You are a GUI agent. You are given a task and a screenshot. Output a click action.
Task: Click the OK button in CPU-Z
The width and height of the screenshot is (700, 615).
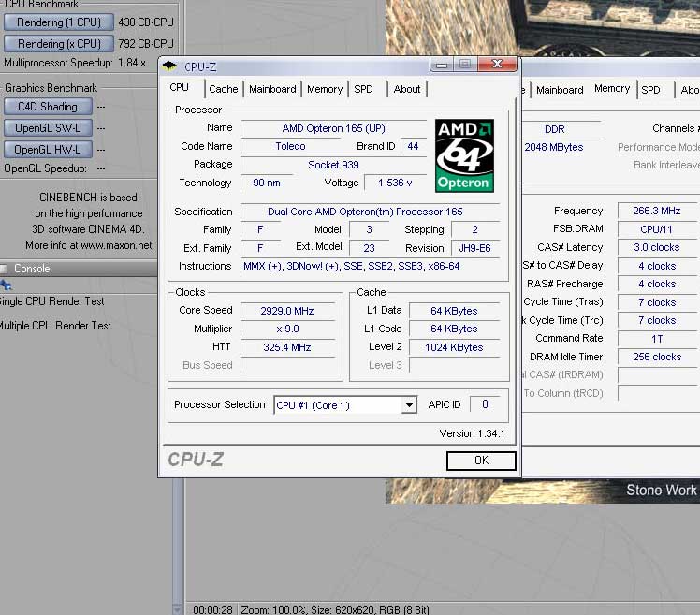click(481, 461)
